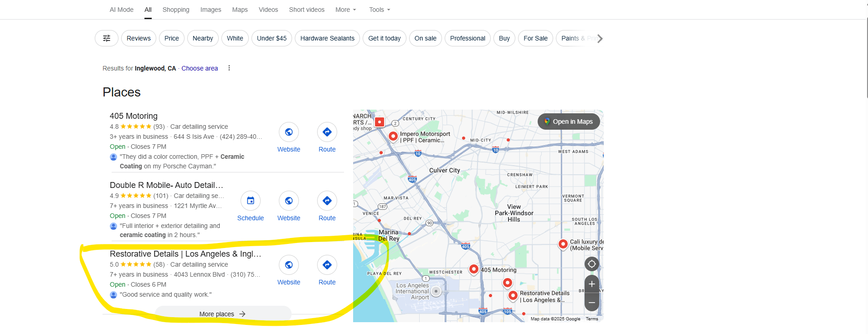This screenshot has height=334, width=868.
Task: Click Restorative Details Website globe icon
Action: coord(289,265)
